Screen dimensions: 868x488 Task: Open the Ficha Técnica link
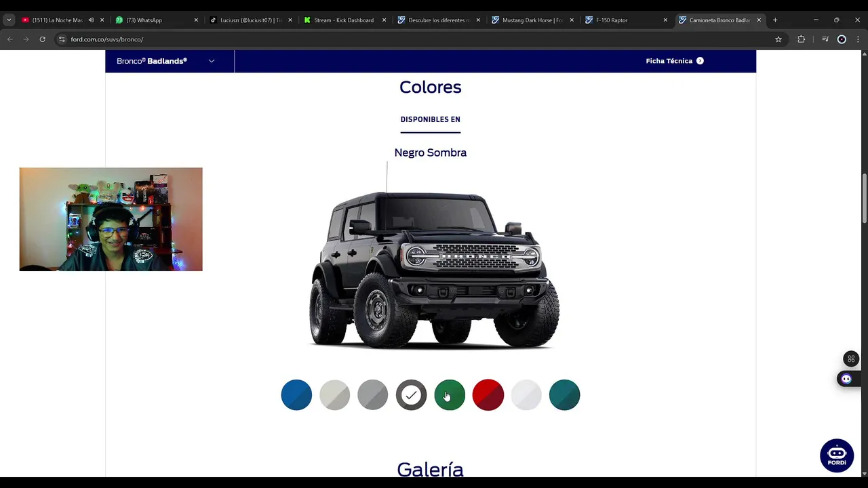[x=674, y=61]
